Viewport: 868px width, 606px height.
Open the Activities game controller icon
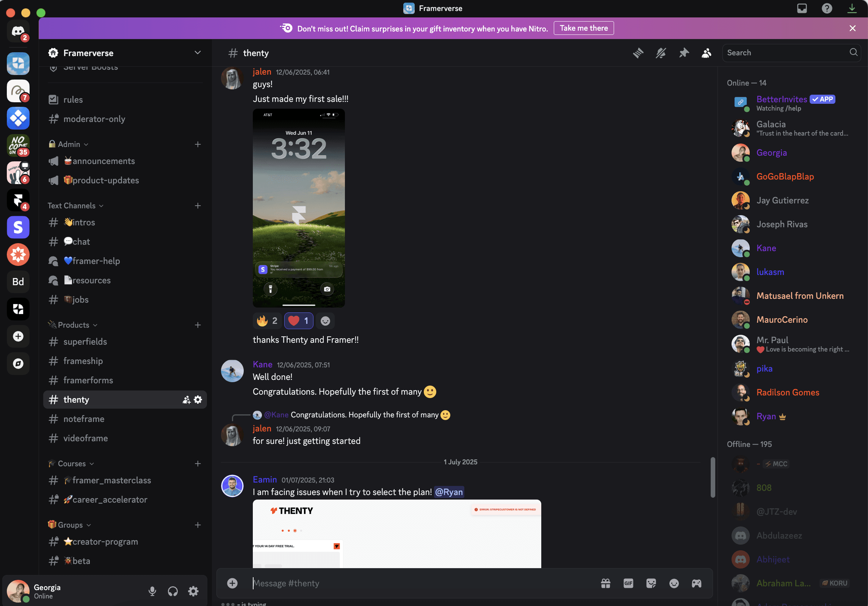click(x=697, y=583)
